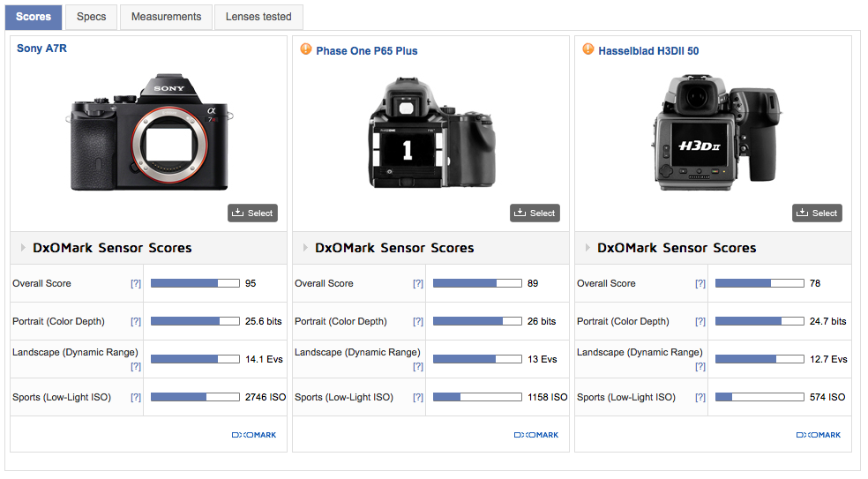The image size is (868, 479).
Task: Click Sony A7R Overall Score bar
Action: coord(195,283)
